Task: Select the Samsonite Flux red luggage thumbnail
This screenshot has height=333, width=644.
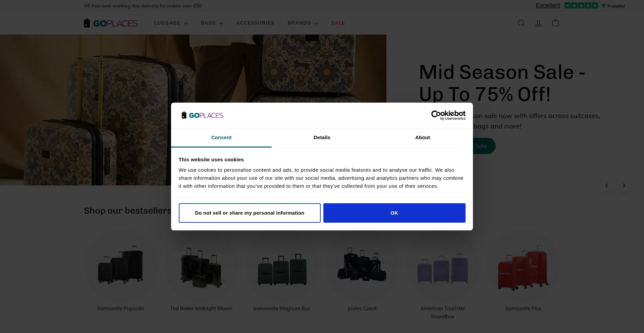Action: tap(523, 267)
